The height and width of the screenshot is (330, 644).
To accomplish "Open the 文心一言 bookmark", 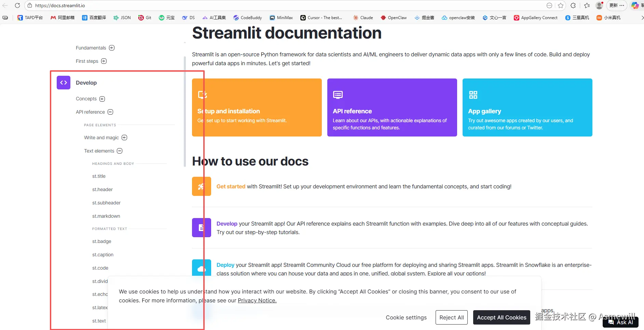I will click(x=494, y=18).
